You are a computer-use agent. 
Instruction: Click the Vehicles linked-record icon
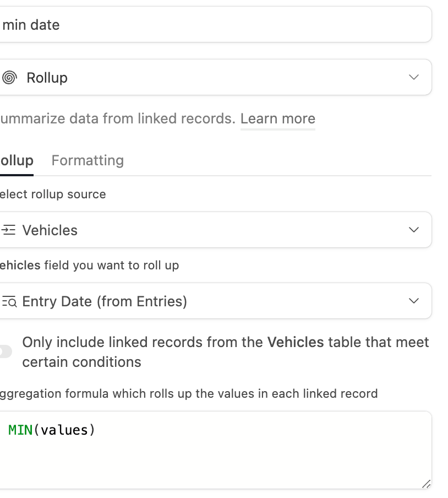[8, 230]
